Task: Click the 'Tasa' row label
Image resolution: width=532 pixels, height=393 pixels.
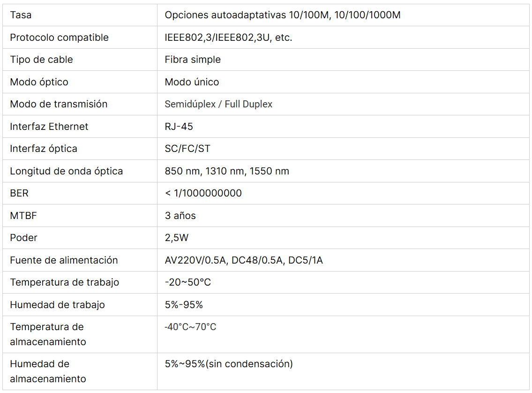Action: [x=21, y=15]
